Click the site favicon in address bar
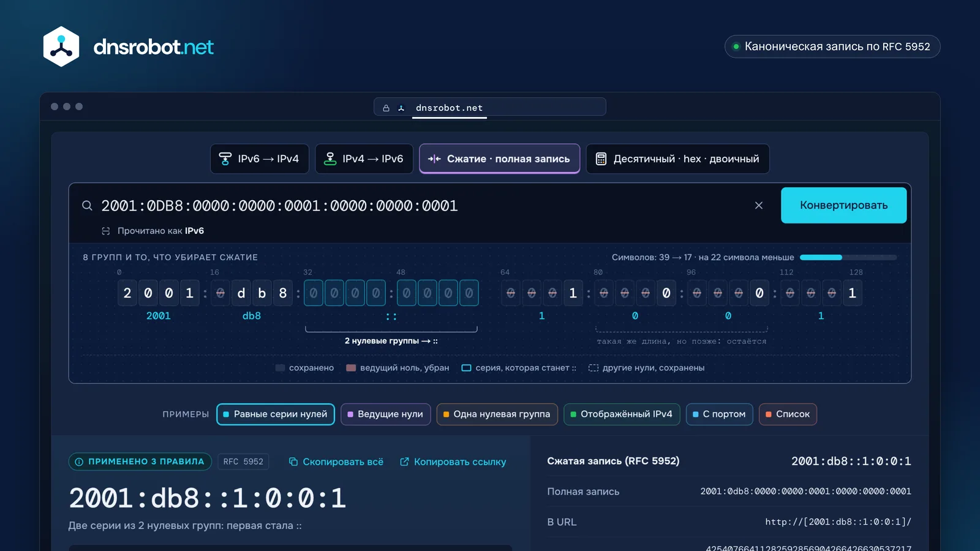Screen dimensions: 980x551 click(401, 108)
